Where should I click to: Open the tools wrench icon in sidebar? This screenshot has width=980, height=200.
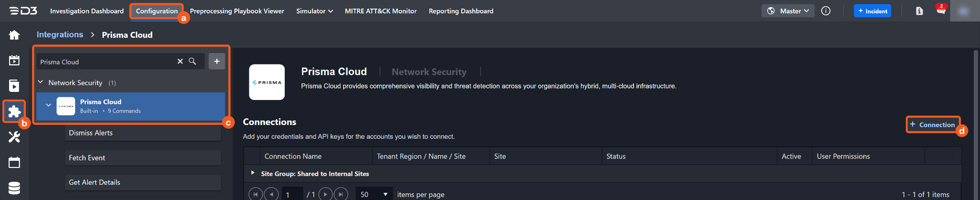(14, 137)
